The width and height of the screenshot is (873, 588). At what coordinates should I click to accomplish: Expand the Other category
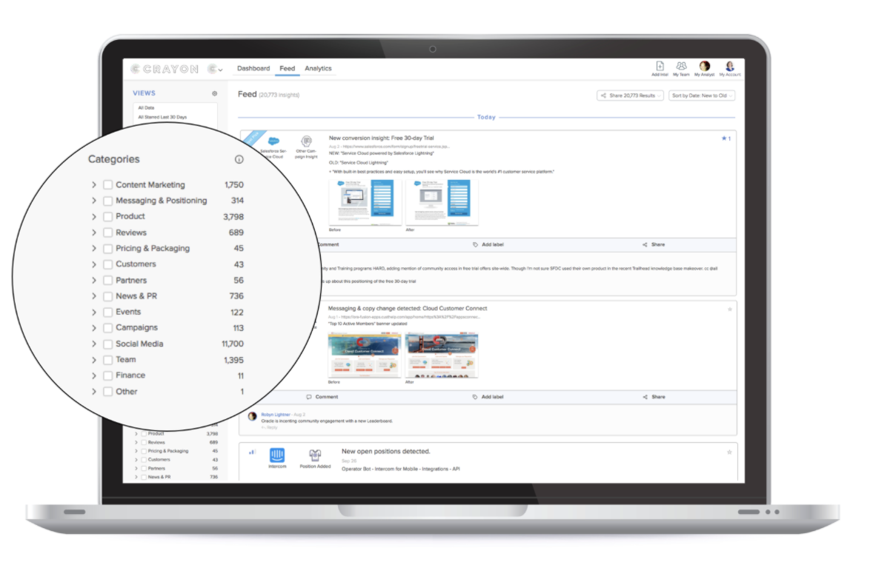(x=93, y=392)
